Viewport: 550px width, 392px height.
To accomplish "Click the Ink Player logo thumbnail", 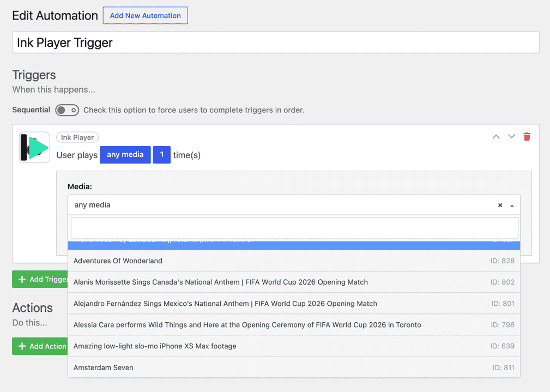I will click(34, 147).
